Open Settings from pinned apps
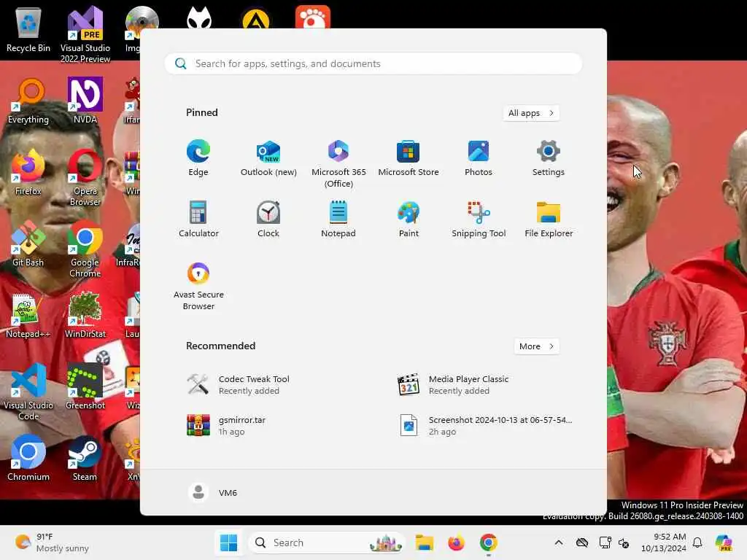This screenshot has width=747, height=560. click(x=549, y=158)
